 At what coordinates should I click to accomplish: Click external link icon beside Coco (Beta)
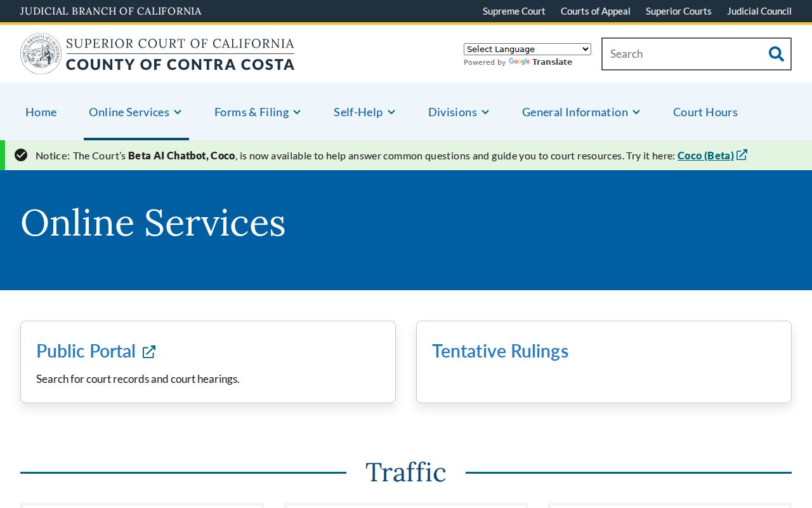742,155
